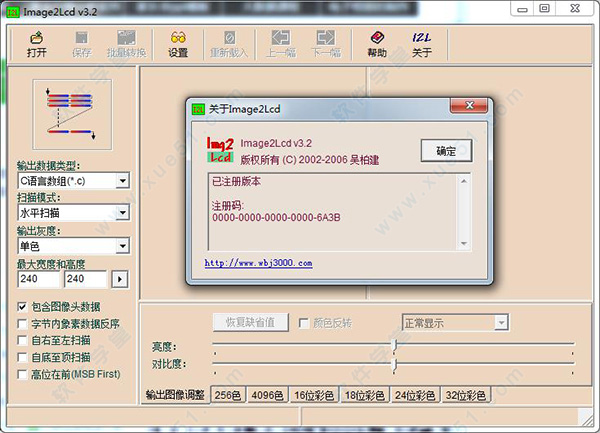The width and height of the screenshot is (600, 433).
Task: Switch to 18位彩色 tab
Action: tap(365, 395)
